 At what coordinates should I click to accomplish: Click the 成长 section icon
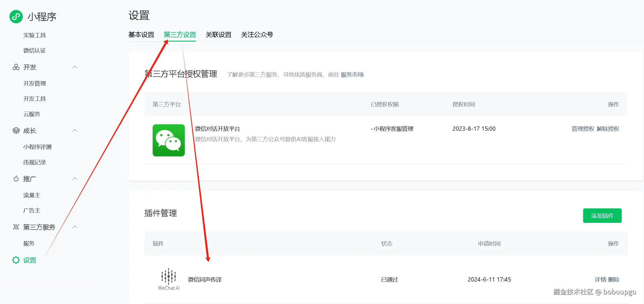16,131
